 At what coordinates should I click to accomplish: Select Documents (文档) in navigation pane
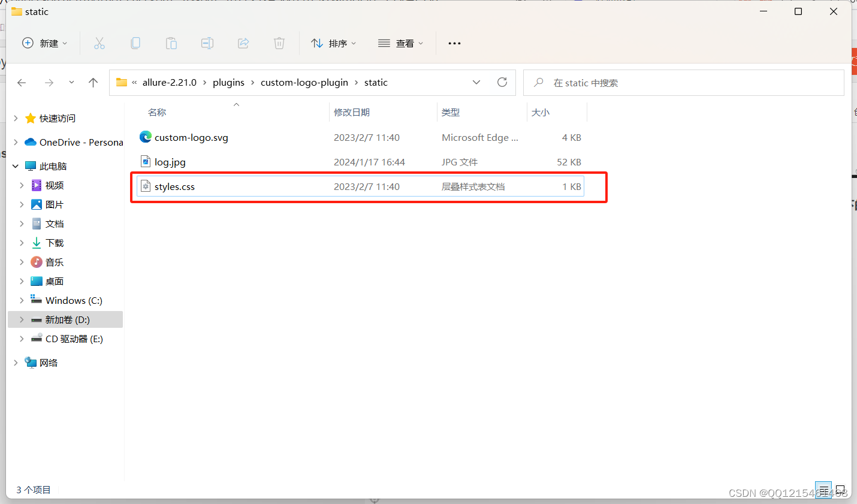[54, 224]
